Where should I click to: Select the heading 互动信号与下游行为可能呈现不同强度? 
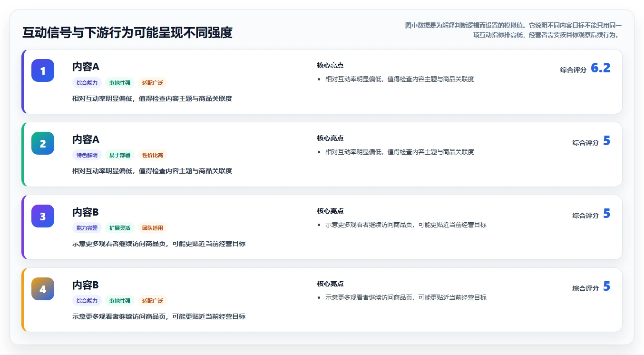pos(127,32)
